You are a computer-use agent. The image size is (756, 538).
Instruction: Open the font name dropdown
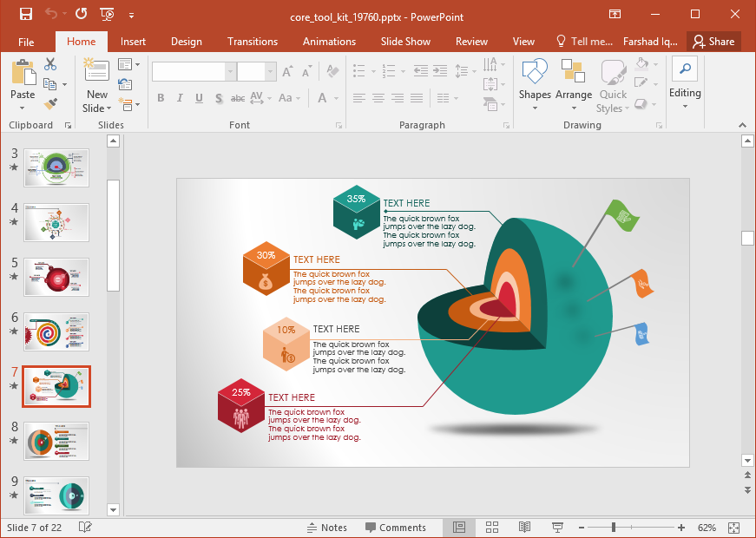231,72
